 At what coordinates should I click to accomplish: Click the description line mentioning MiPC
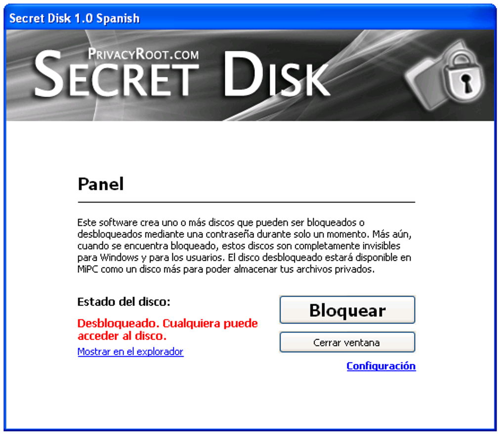226,269
